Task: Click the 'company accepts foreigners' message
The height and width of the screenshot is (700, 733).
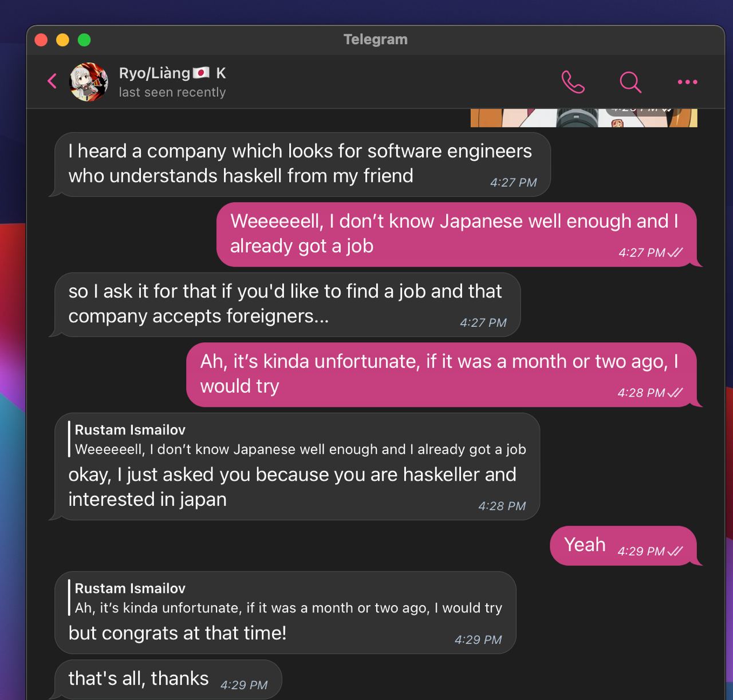Action: [x=285, y=304]
